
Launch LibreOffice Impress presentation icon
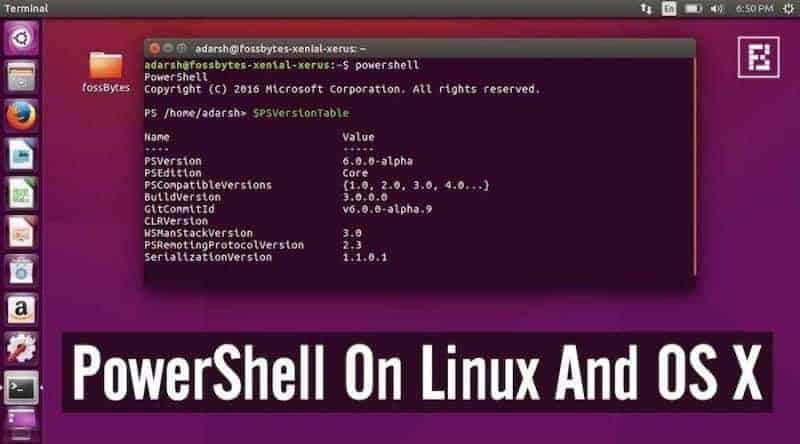(21, 232)
